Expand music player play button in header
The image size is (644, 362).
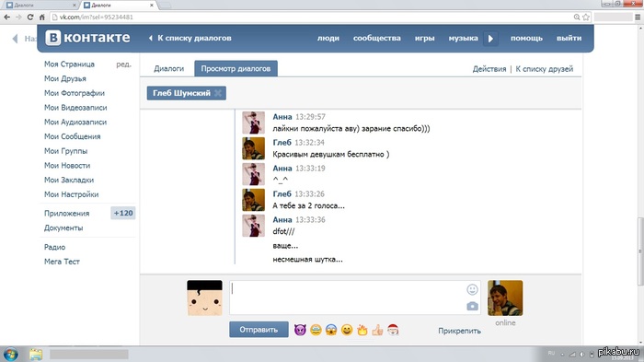(490, 39)
